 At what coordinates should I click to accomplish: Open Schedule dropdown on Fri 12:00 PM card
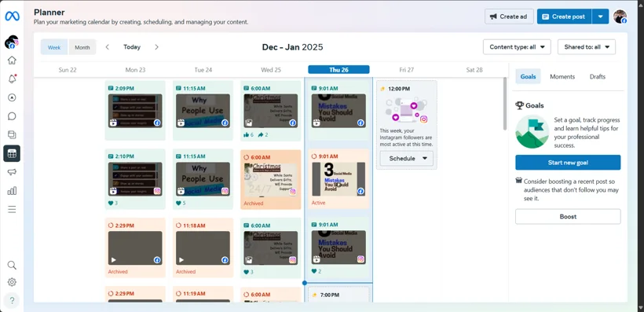click(407, 158)
